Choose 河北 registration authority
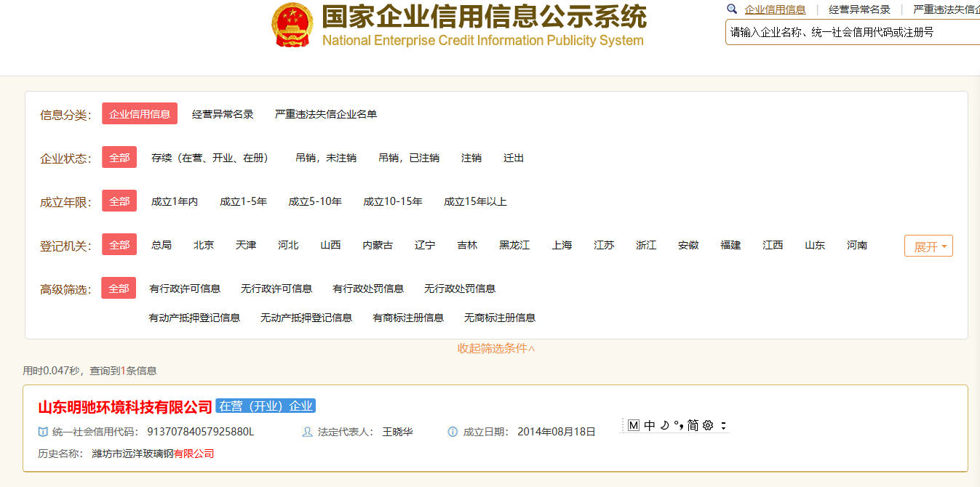Image resolution: width=980 pixels, height=487 pixels. click(x=288, y=245)
